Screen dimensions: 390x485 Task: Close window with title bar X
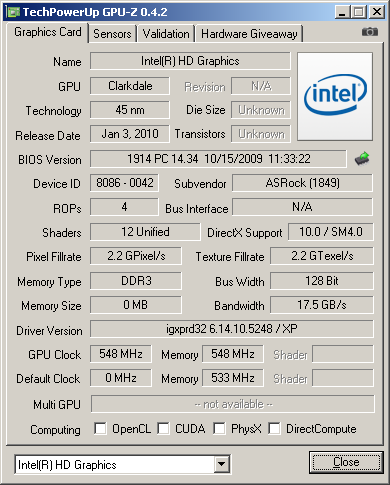click(x=377, y=12)
